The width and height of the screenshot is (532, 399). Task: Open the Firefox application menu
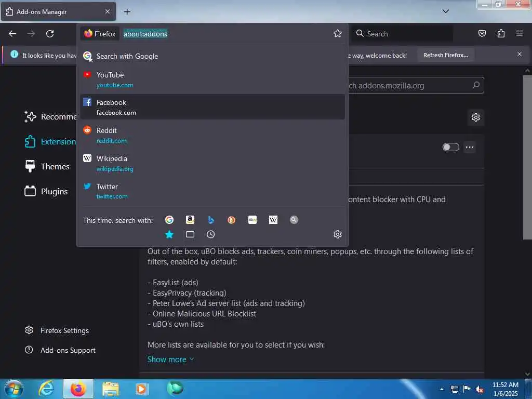tap(520, 33)
